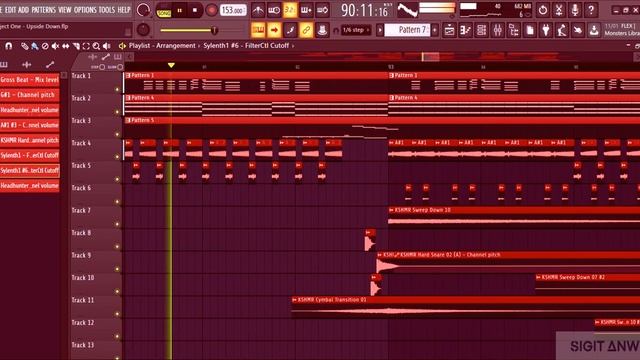Image resolution: width=640 pixels, height=360 pixels.
Task: Click the arrow left of Pattern 7
Action: (380, 30)
